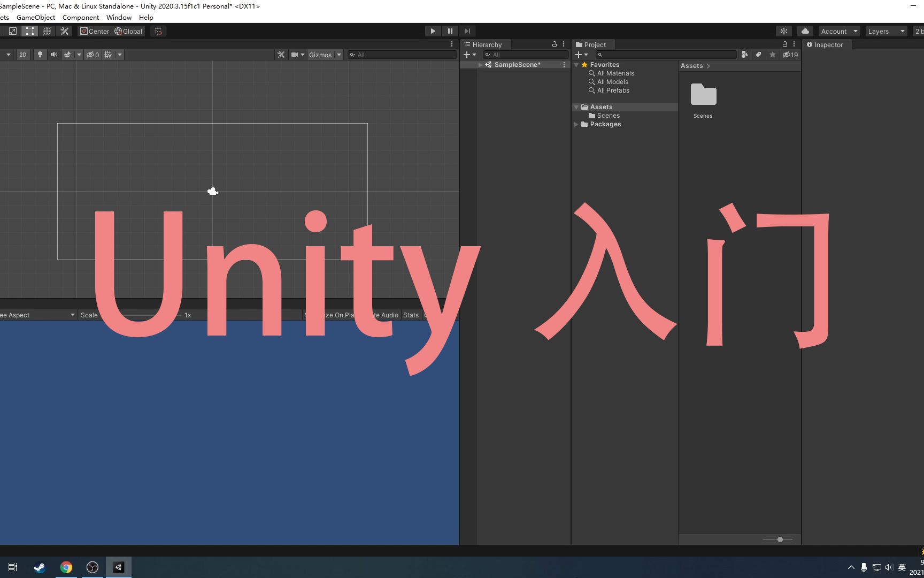
Task: Click Project create plus button
Action: [581, 55]
